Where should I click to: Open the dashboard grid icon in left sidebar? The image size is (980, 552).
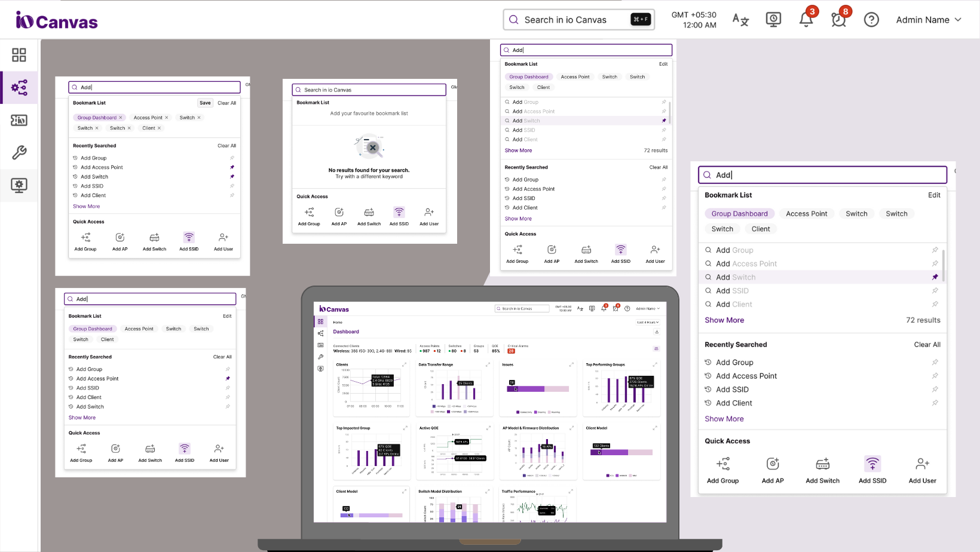pos(19,55)
